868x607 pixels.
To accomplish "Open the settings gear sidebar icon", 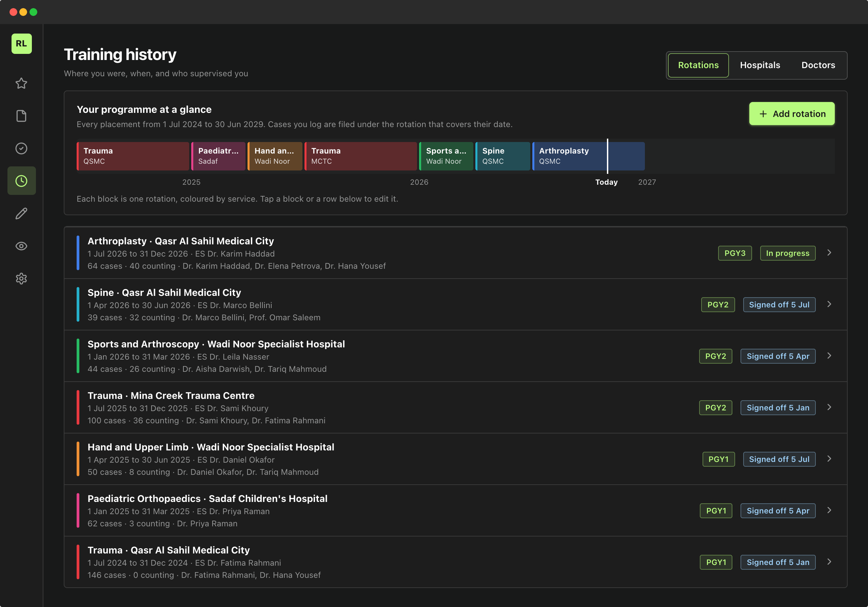I will tap(22, 279).
